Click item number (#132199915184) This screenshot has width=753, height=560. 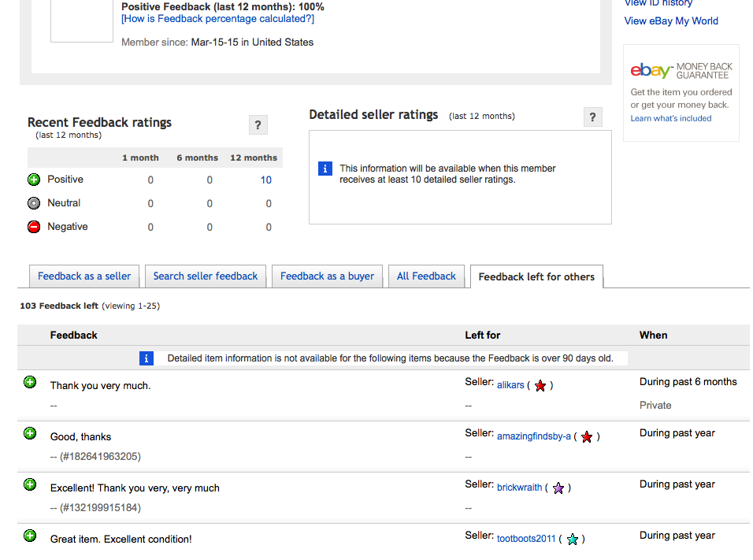(100, 508)
